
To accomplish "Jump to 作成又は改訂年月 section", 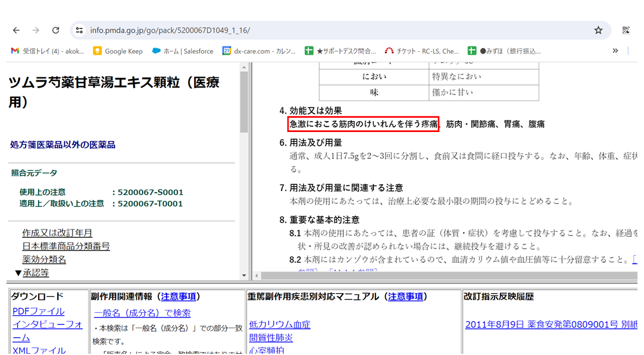I will (x=57, y=233).
